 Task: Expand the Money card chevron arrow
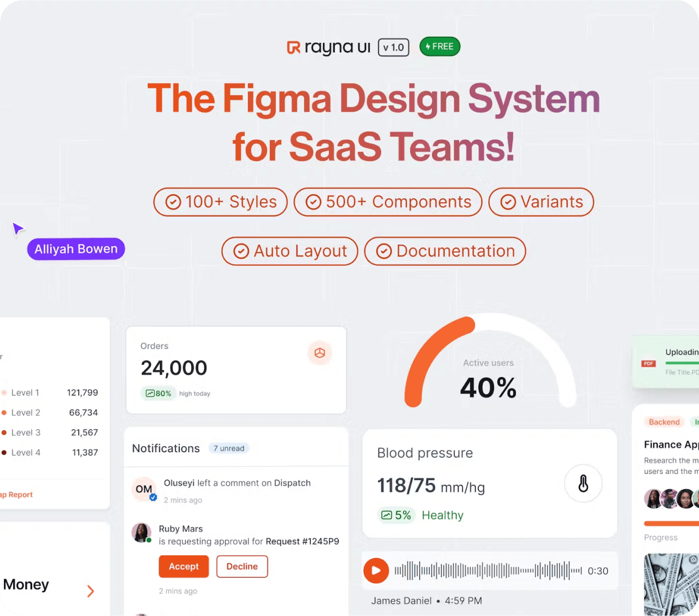click(x=91, y=591)
